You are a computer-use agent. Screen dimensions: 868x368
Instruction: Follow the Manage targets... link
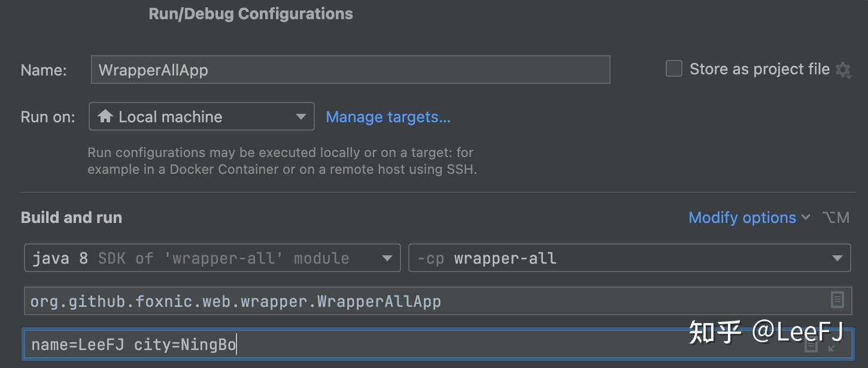coord(388,117)
